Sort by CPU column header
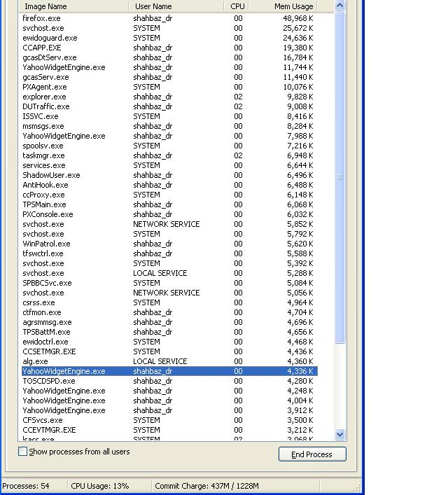 237,6
